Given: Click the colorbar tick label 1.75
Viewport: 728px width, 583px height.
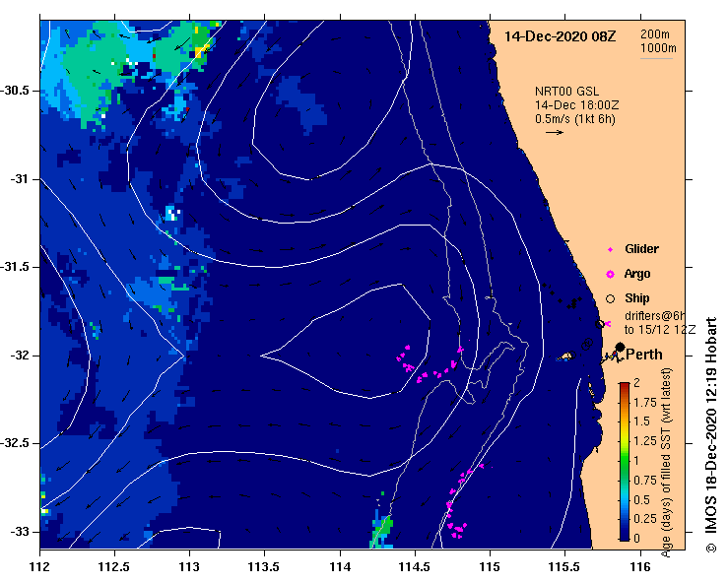Looking at the screenshot, I should [645, 403].
